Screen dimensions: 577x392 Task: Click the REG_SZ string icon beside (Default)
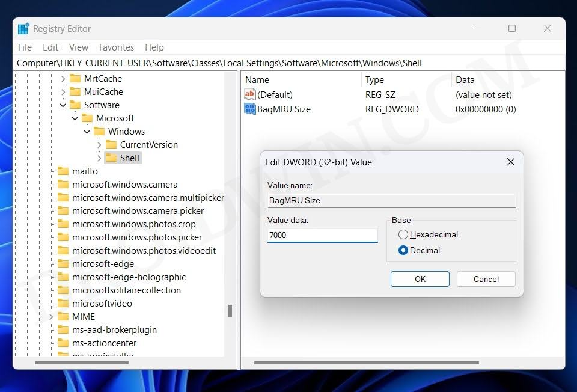tap(250, 94)
